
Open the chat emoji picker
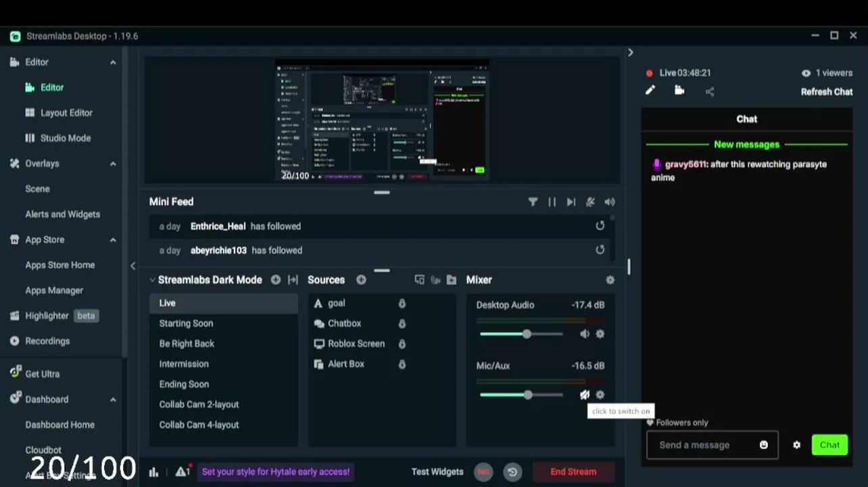764,445
